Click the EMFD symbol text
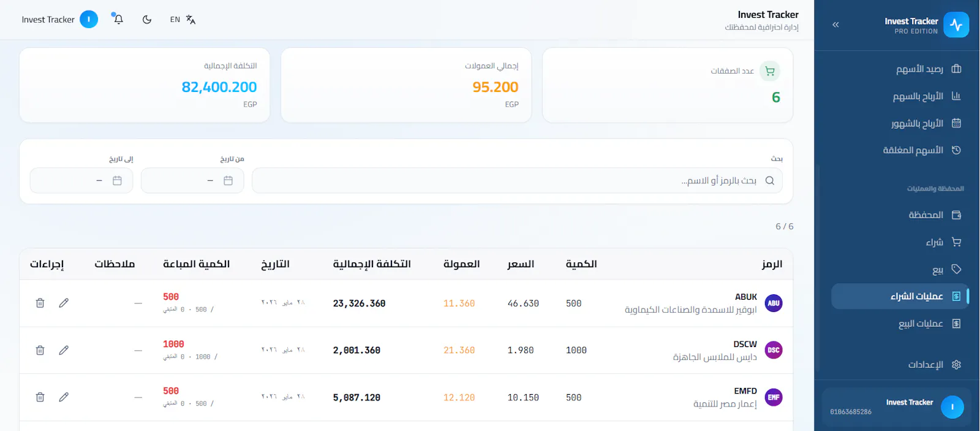The image size is (980, 431). point(745,391)
